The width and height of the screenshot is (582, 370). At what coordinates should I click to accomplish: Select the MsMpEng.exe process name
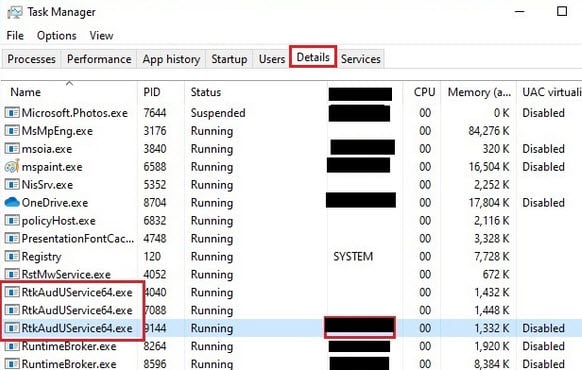tap(57, 131)
